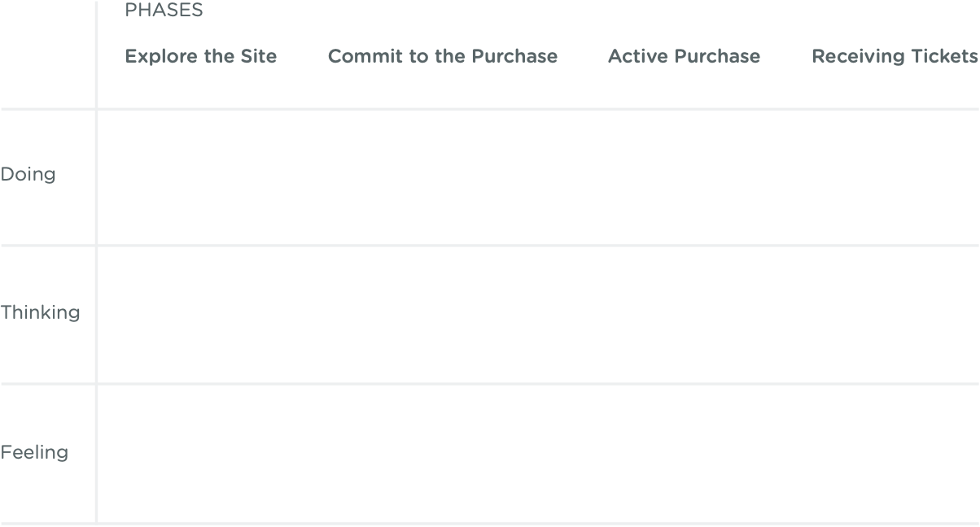Select the Explore the Site phase header

(200, 56)
